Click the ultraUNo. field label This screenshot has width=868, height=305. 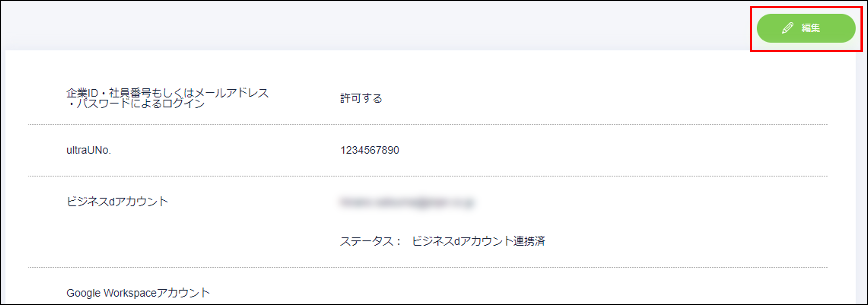coord(89,150)
